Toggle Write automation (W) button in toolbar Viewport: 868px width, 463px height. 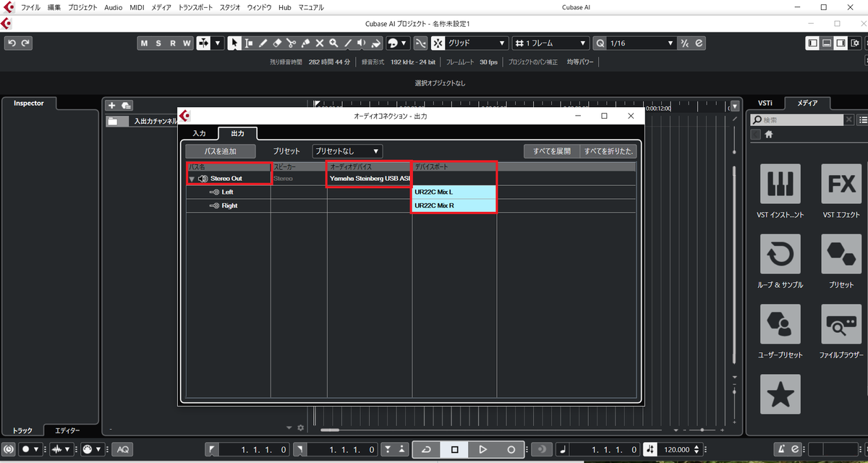click(187, 43)
